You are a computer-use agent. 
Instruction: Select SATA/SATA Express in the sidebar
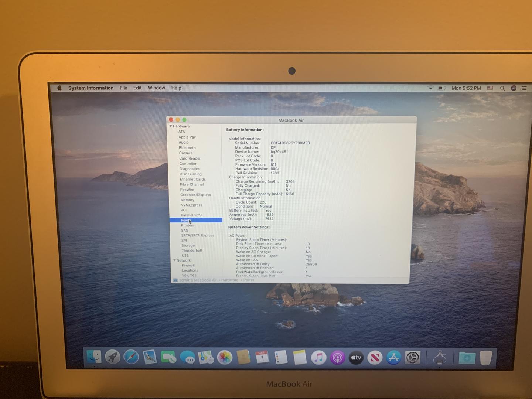[198, 235]
